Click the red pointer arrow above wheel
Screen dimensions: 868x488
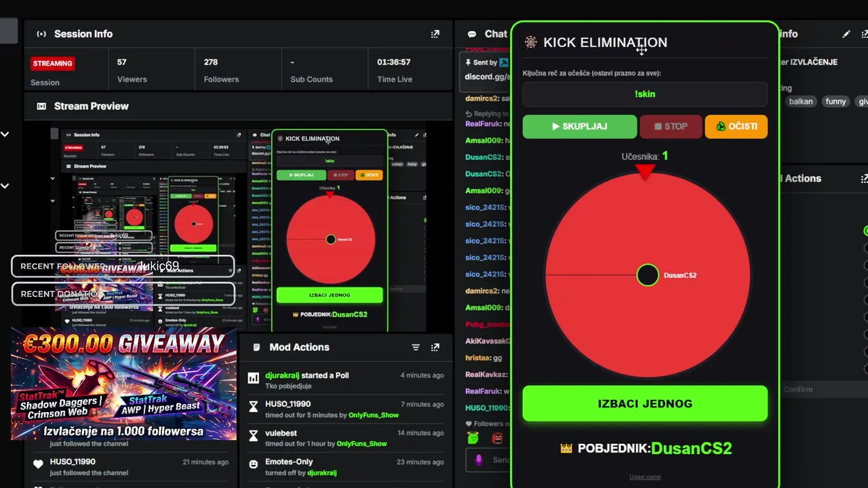645,172
